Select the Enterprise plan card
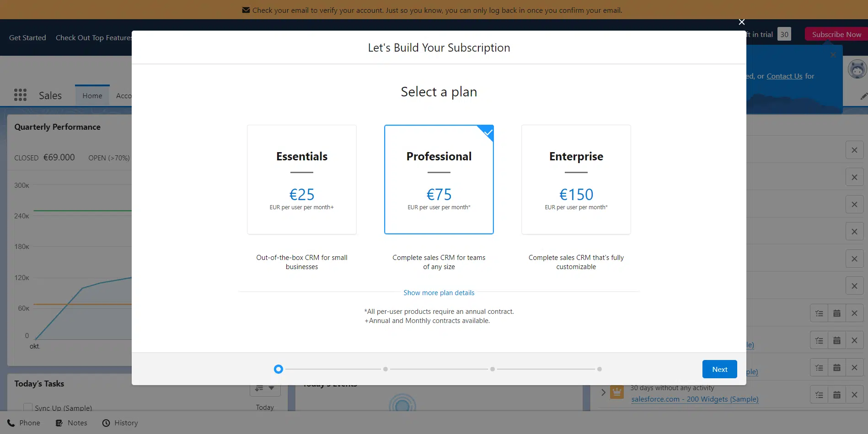 (x=576, y=180)
